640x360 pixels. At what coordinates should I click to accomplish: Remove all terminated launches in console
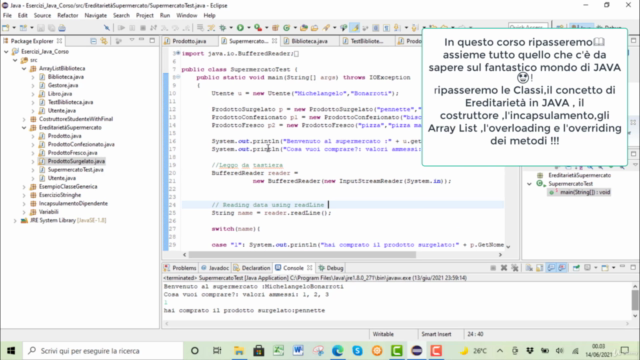pos(514,268)
